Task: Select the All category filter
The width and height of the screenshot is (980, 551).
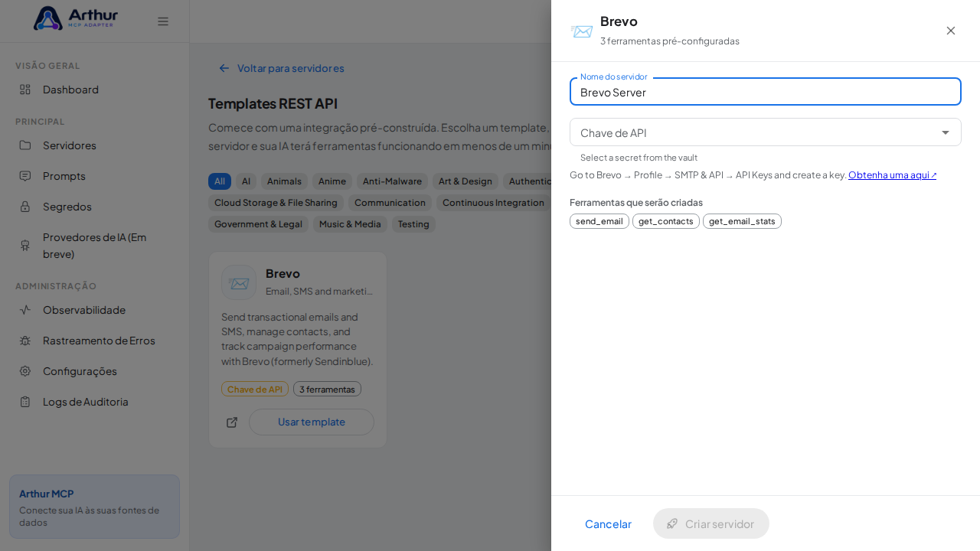Action: point(220,181)
